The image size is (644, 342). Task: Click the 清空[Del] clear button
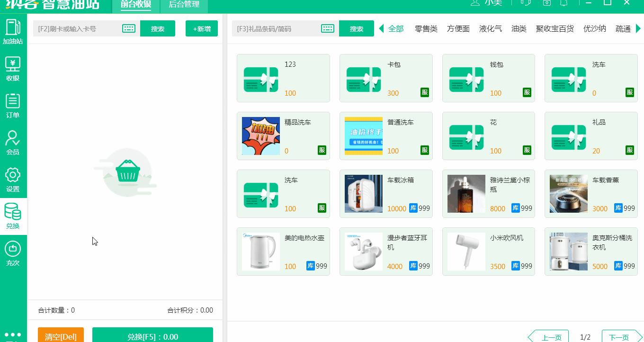click(60, 335)
